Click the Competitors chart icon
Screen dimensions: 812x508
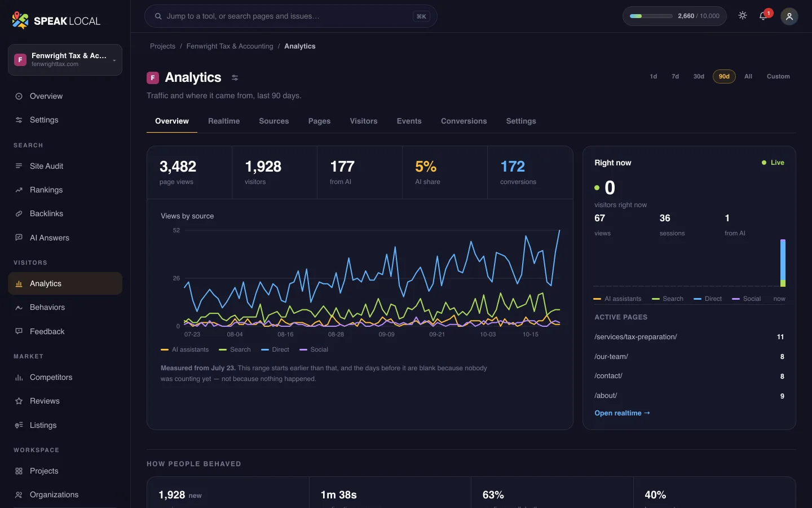[x=19, y=378]
